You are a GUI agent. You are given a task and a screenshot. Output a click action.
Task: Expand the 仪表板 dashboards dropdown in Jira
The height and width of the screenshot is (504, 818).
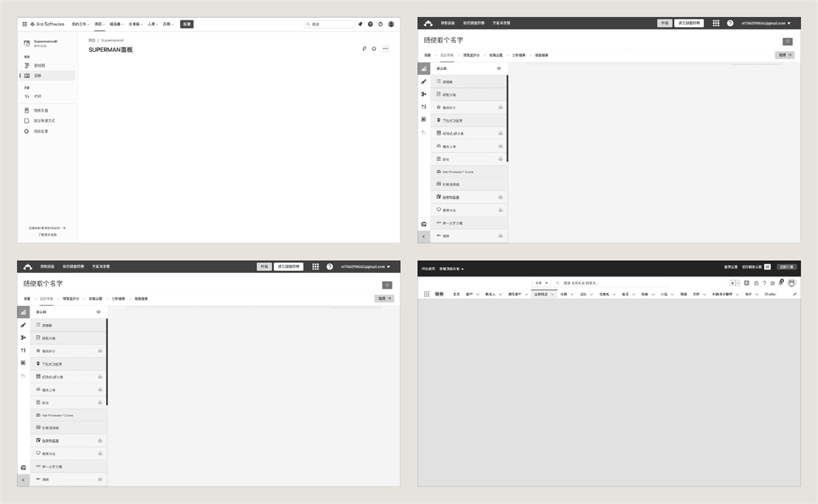click(136, 24)
